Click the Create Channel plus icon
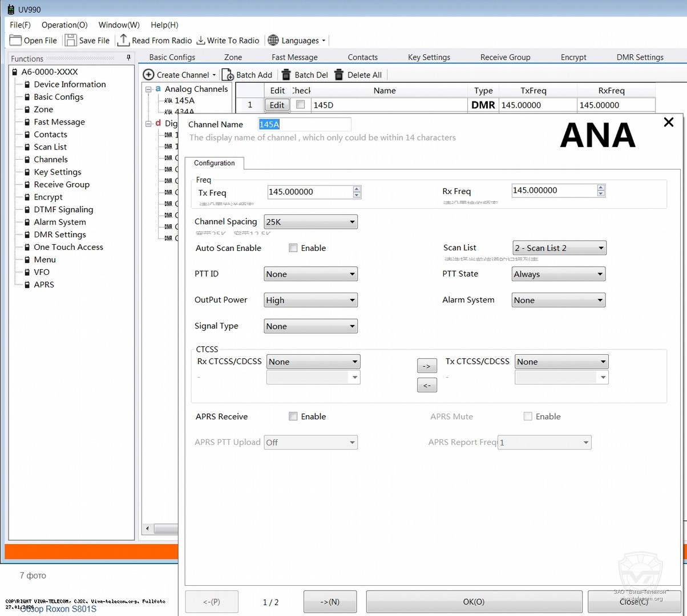This screenshot has height=616, width=687. 148,75
